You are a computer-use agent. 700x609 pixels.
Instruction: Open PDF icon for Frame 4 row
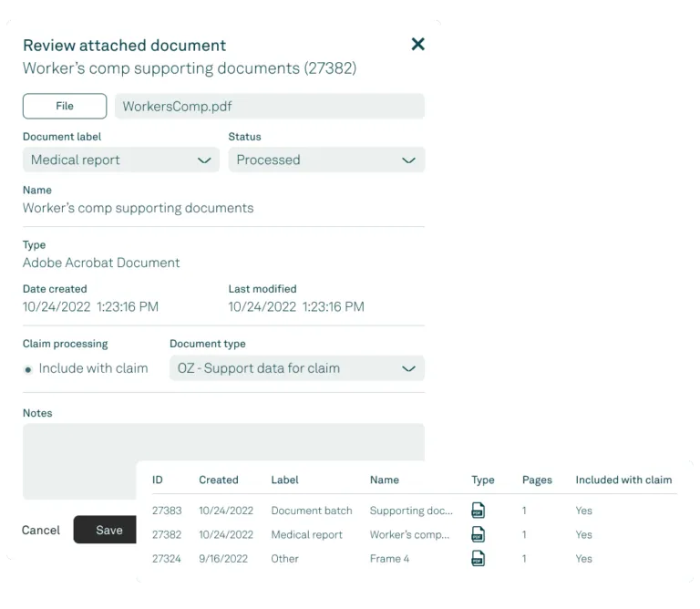click(x=478, y=559)
